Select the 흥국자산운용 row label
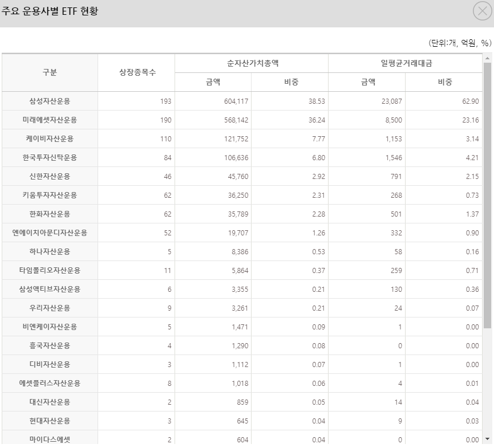The height and width of the screenshot is (448, 494). (x=50, y=345)
